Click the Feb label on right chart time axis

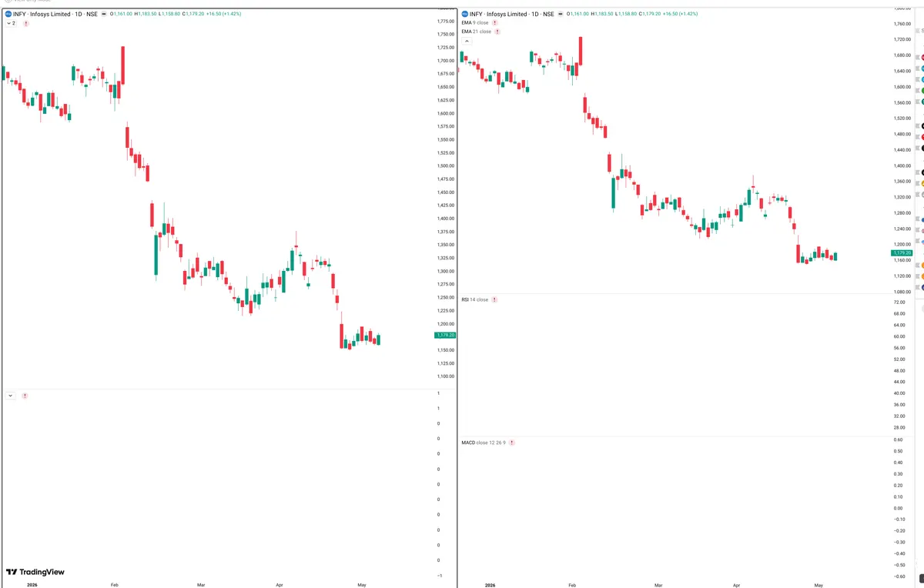pyautogui.click(x=572, y=585)
